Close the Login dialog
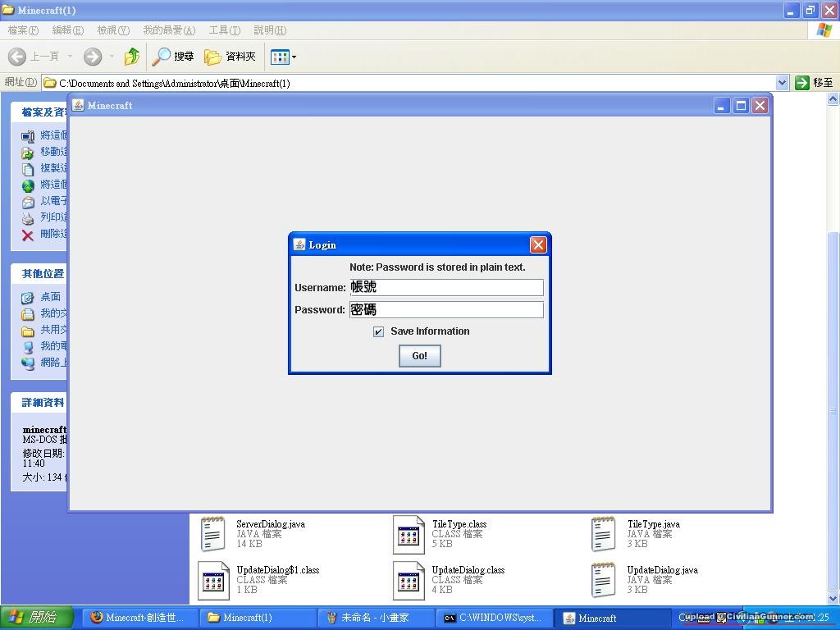 pyautogui.click(x=538, y=244)
